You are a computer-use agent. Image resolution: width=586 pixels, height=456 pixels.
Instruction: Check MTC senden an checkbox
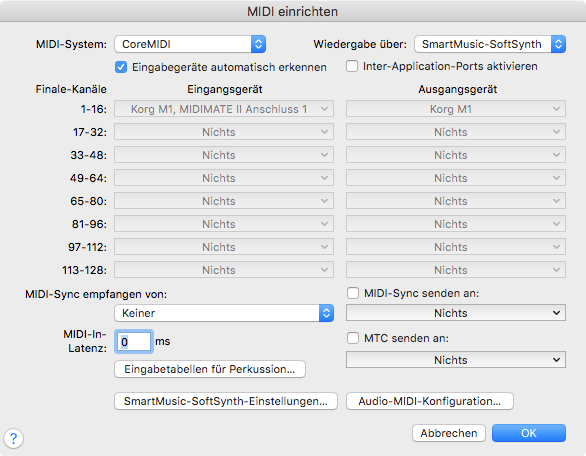pos(353,338)
